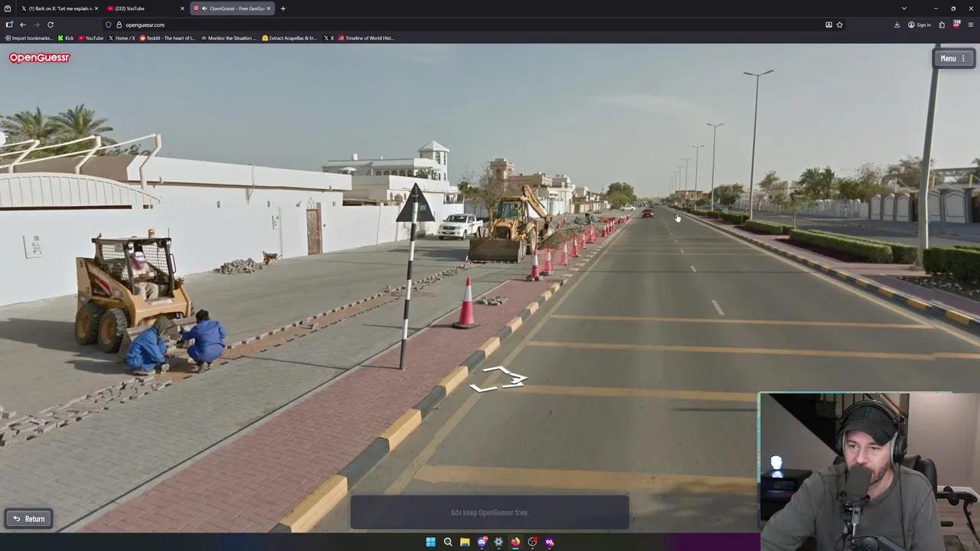
Task: Go back to the previous page
Action: click(23, 24)
